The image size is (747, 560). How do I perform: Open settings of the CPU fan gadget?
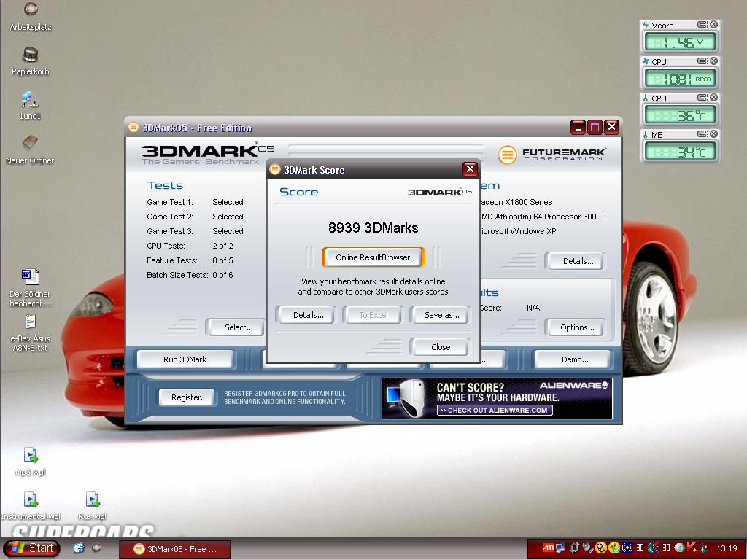coord(703,61)
